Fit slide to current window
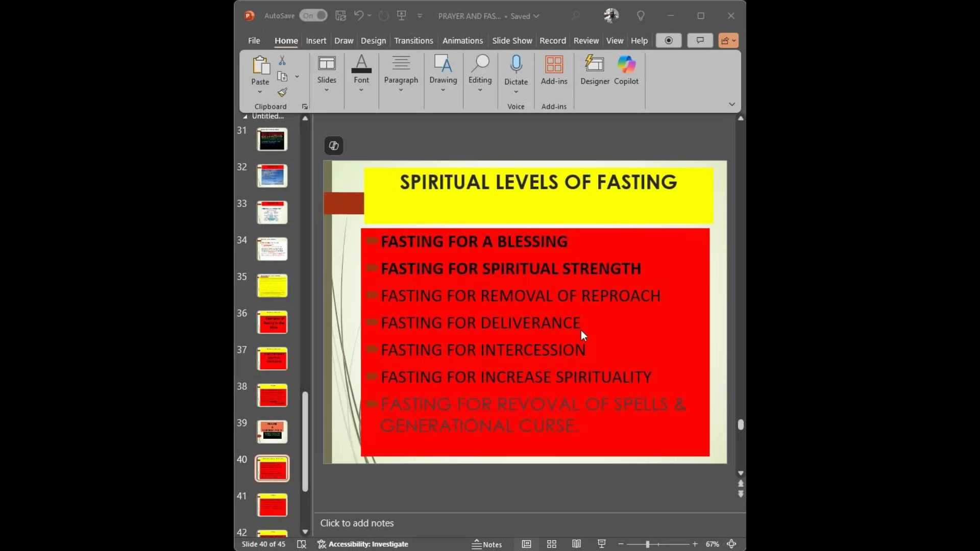The height and width of the screenshot is (551, 980). [731, 544]
